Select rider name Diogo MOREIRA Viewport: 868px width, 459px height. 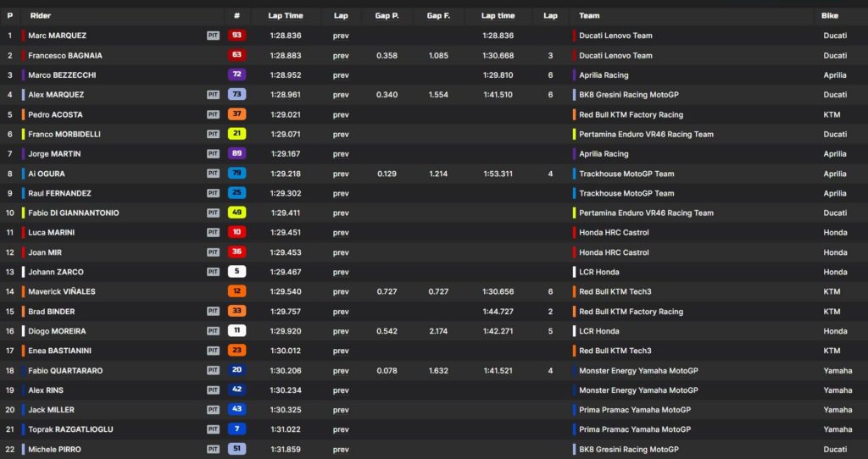click(x=57, y=331)
